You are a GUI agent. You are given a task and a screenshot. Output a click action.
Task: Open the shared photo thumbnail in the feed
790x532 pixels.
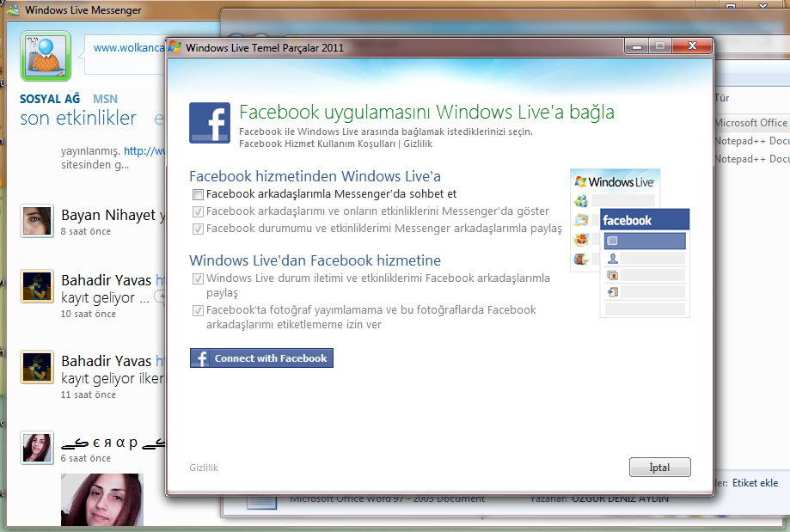point(101,498)
